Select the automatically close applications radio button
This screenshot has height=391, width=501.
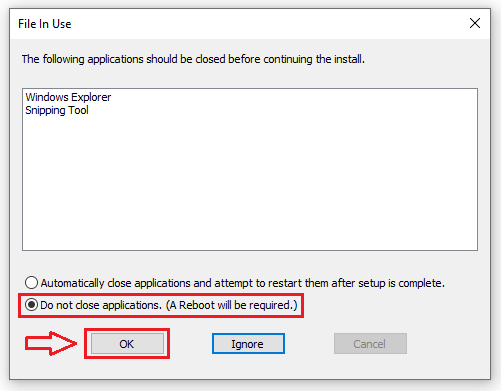coord(31,283)
